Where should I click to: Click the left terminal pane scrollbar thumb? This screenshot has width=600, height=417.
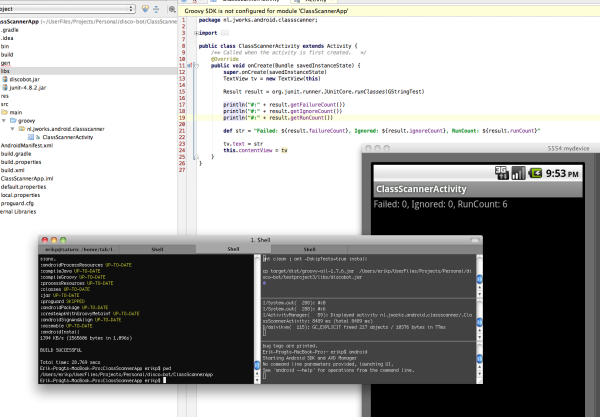(x=257, y=365)
